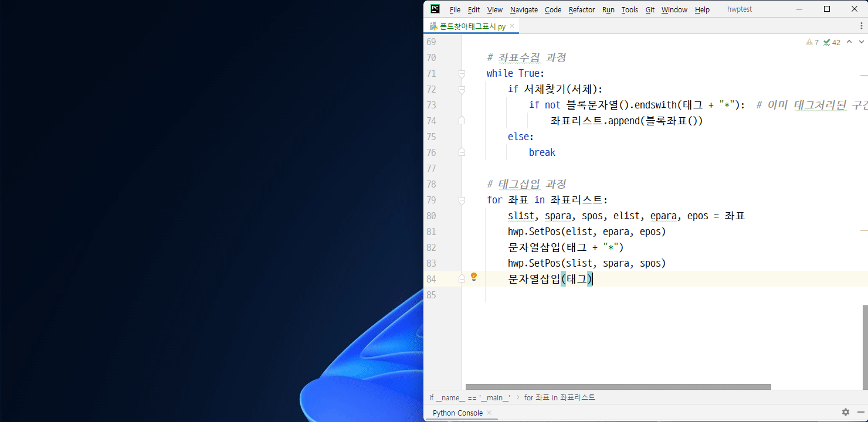Click the 'while True:' statement
Image resolution: width=868 pixels, height=422 pixels.
coord(516,73)
